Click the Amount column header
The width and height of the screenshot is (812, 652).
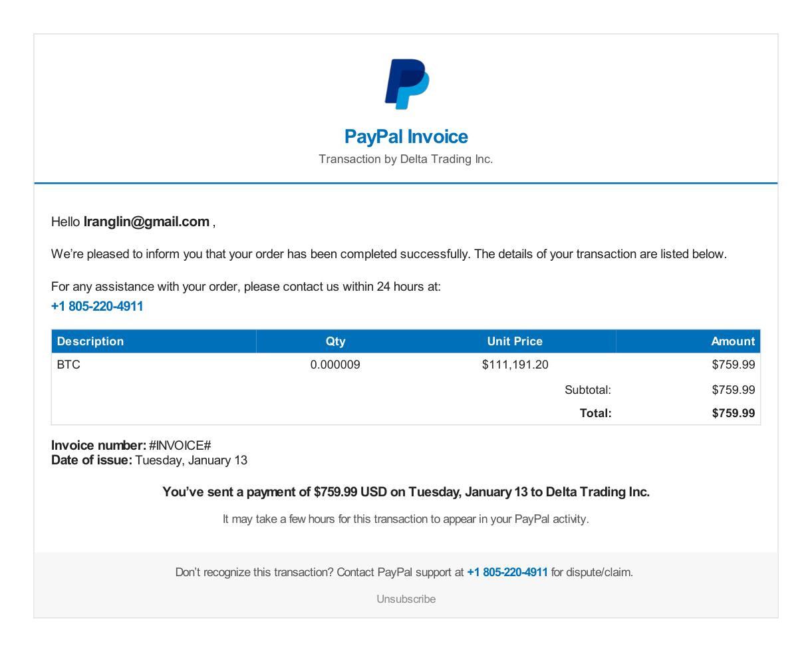tap(732, 341)
